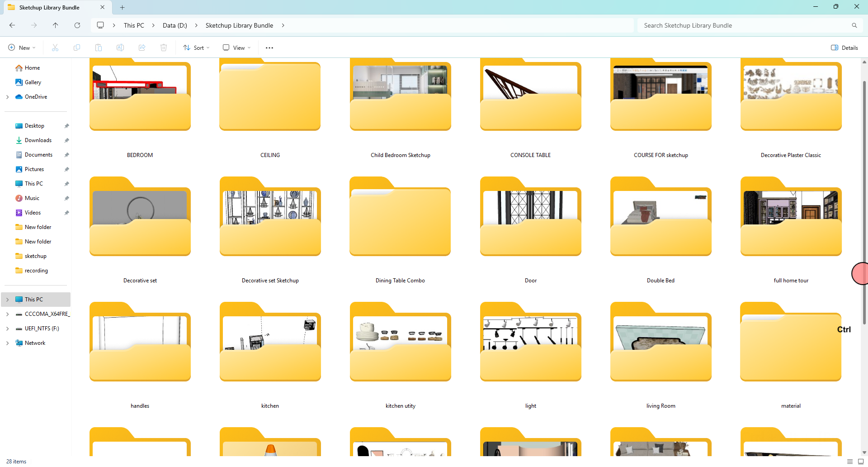This screenshot has height=467, width=868.
Task: Expand the OneDrive tree node
Action: point(7,97)
